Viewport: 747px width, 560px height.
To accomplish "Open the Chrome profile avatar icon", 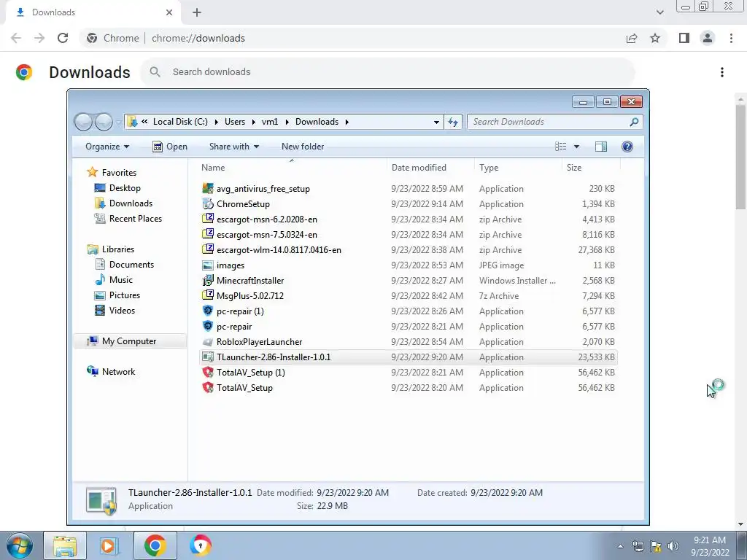I will [x=708, y=38].
